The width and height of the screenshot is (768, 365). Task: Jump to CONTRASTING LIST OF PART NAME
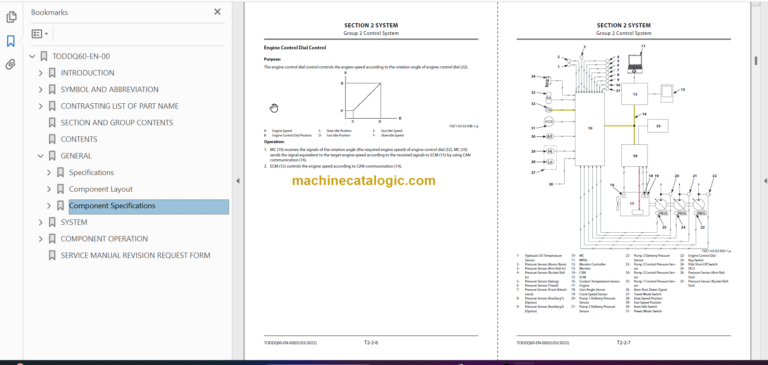[120, 106]
